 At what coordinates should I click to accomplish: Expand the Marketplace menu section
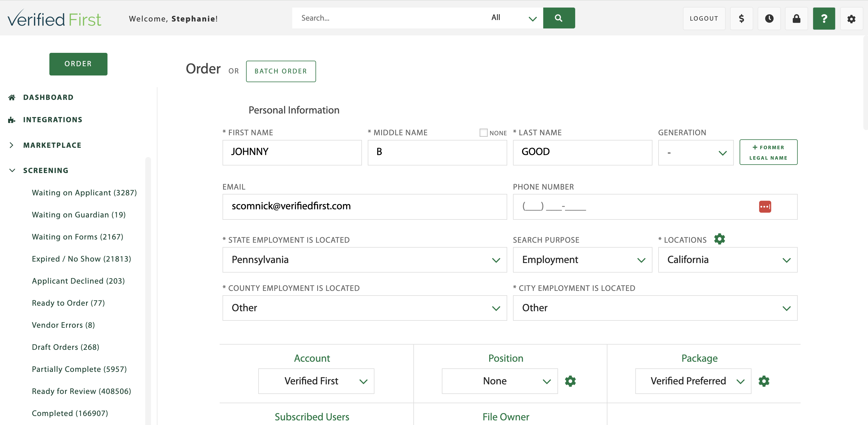point(52,145)
